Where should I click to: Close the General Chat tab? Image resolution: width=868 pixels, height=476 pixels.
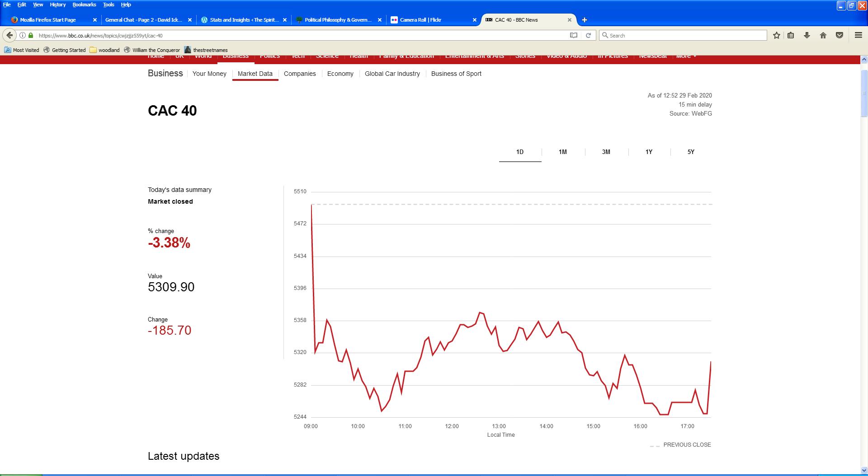point(190,20)
